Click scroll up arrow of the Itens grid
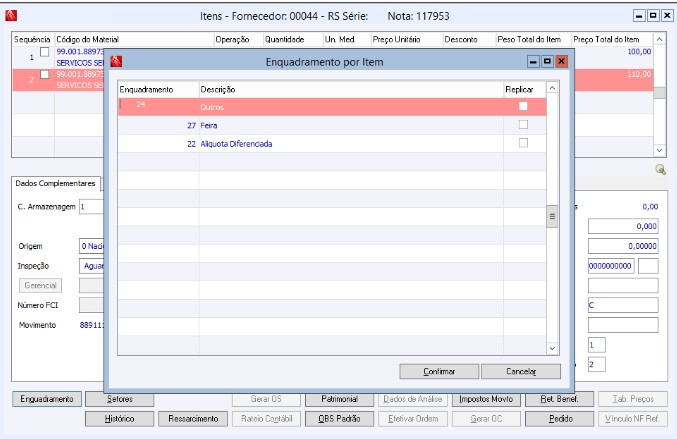Screen dimensions: 677x439 pyautogui.click(x=659, y=39)
